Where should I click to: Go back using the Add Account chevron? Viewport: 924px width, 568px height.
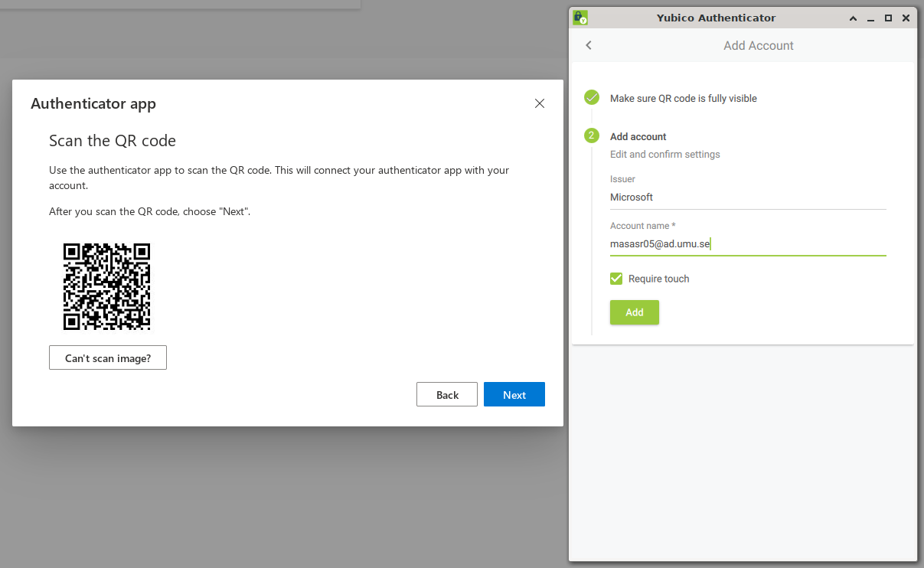(589, 45)
